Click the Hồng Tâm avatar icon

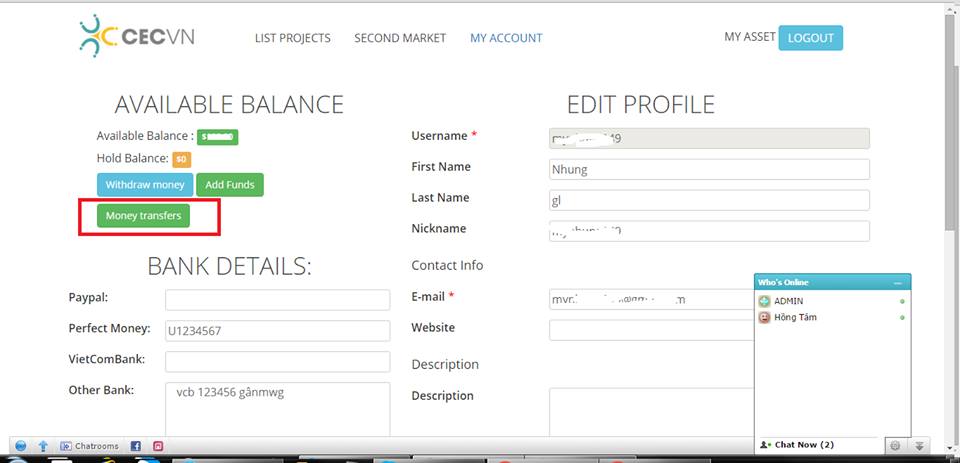[764, 317]
